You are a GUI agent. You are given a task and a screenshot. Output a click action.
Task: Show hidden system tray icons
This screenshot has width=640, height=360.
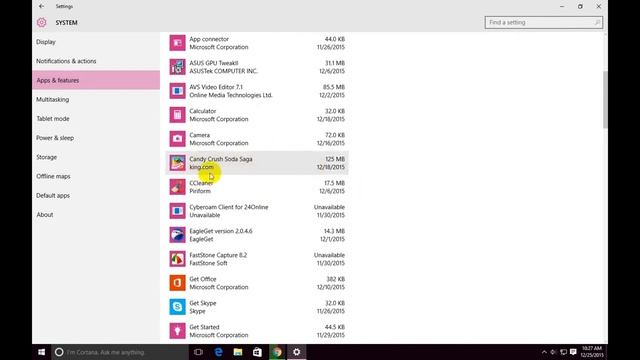[x=544, y=352]
